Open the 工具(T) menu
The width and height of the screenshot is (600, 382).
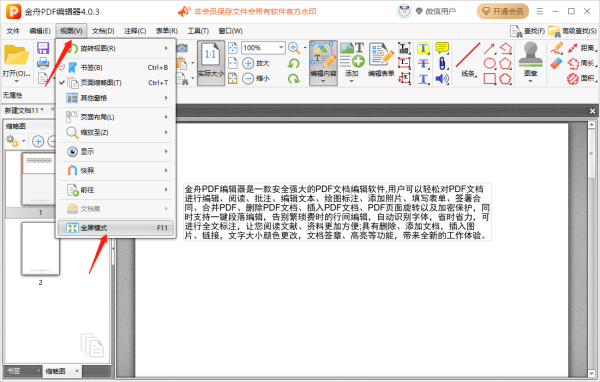pos(198,31)
